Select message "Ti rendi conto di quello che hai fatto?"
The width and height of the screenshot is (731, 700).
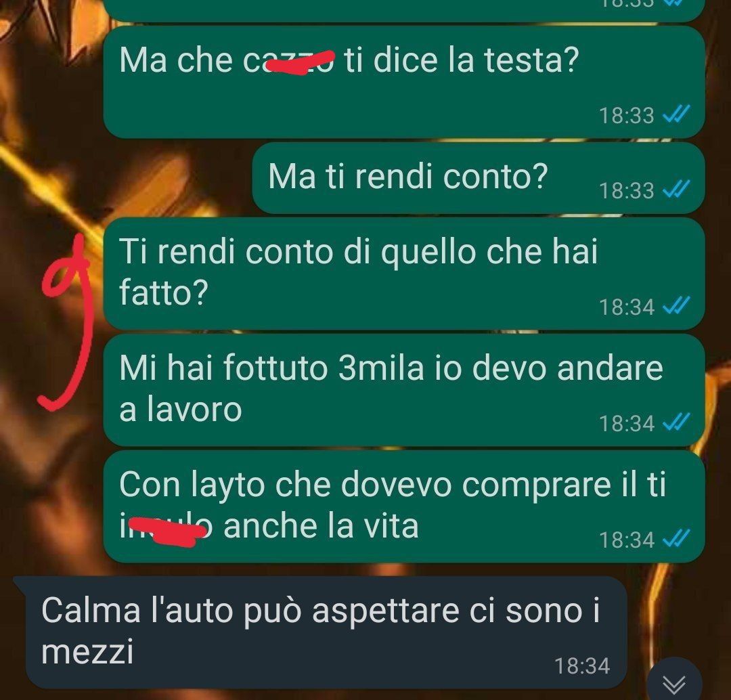pyautogui.click(x=403, y=274)
